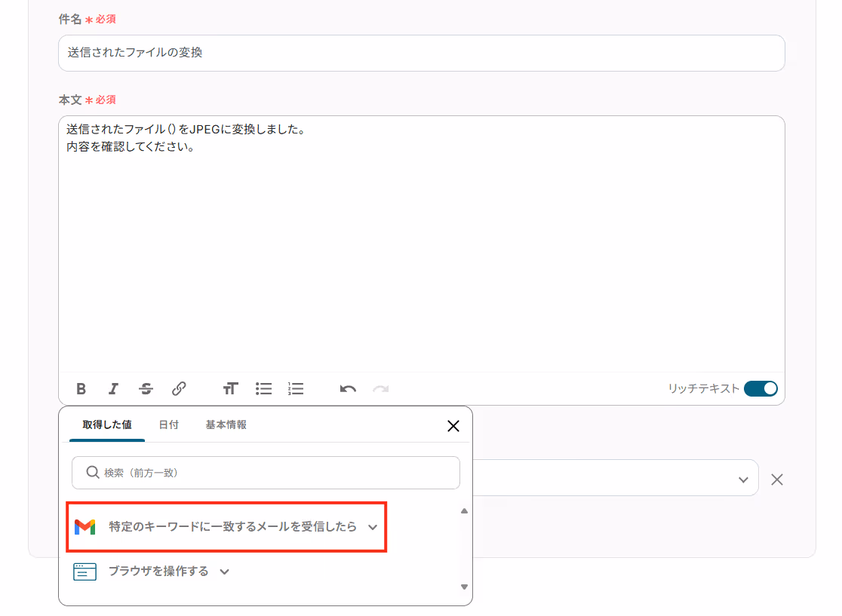Insert a bulleted list
Viewport: 842px width, 616px height.
click(263, 388)
